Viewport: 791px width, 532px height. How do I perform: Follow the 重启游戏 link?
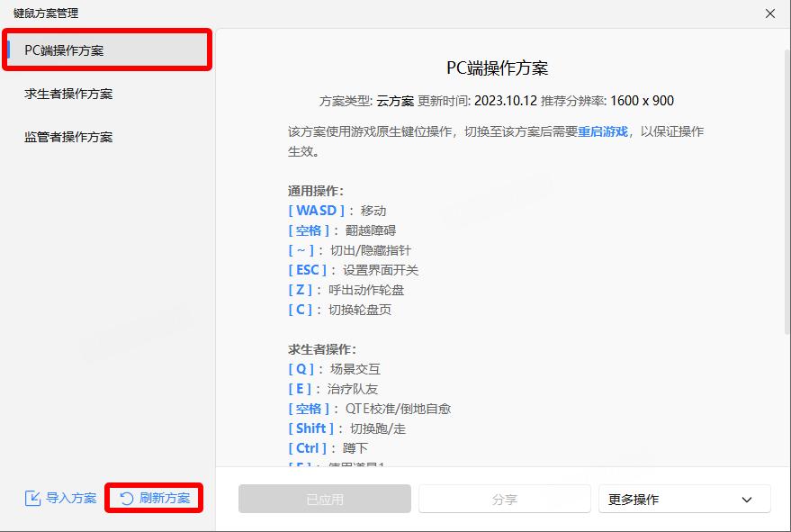[603, 131]
